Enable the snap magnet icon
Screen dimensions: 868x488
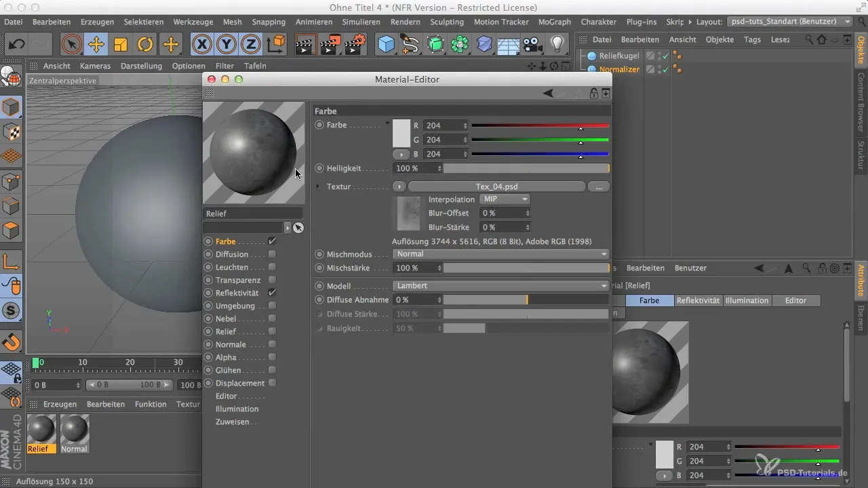pyautogui.click(x=12, y=342)
